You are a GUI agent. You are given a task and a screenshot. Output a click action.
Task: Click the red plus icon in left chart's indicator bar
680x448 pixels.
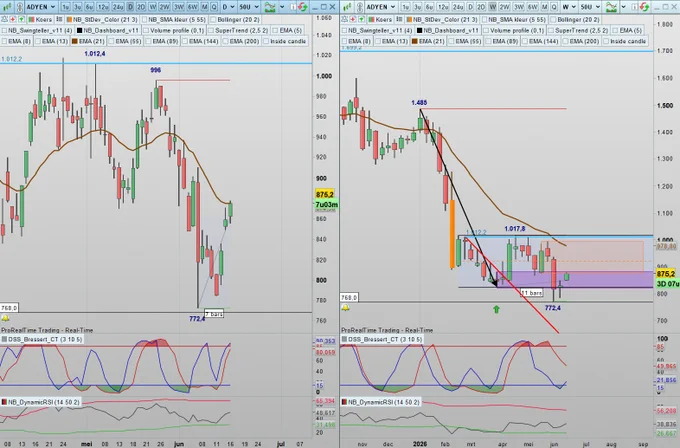[x=13, y=20]
